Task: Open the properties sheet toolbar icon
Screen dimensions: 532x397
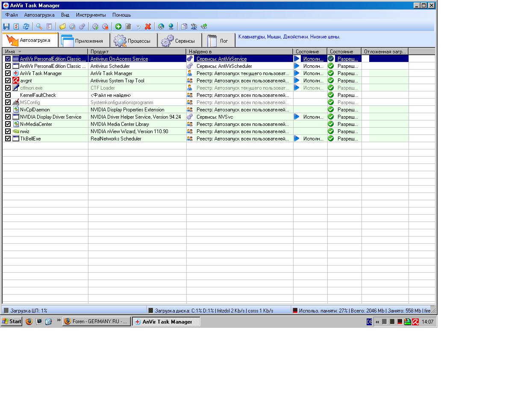Action: coord(49,26)
